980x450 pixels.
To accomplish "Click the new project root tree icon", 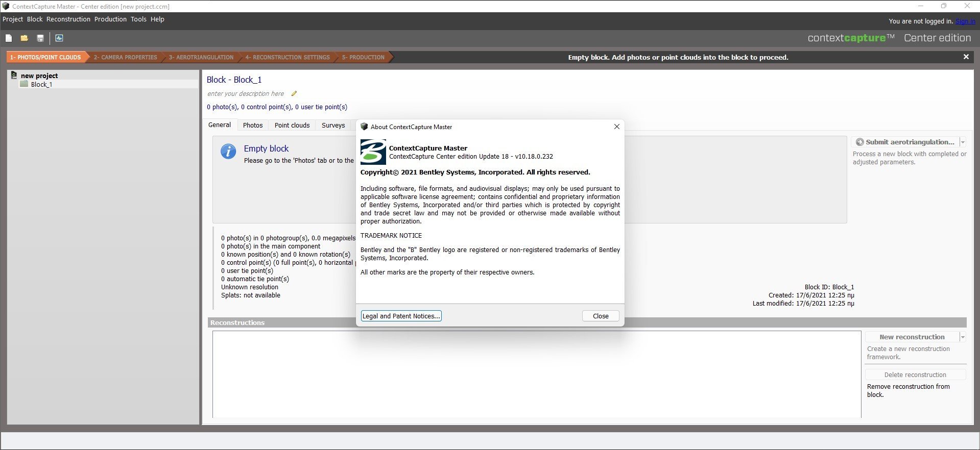I will 14,76.
